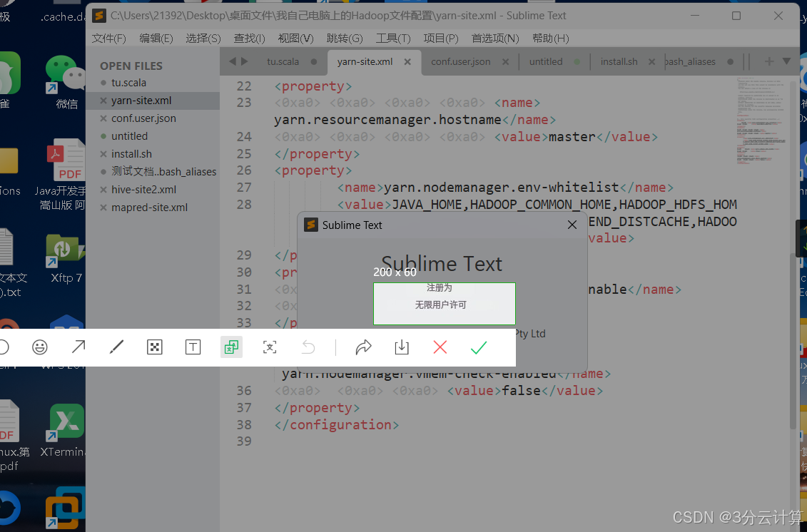807x532 pixels.
Task: Open the 帮助(H) menu
Action: 550,39
